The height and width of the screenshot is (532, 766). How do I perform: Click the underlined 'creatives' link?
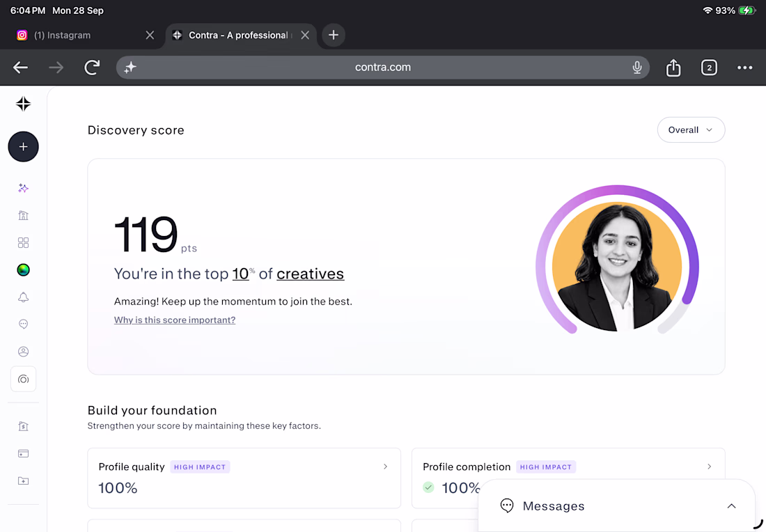click(310, 274)
